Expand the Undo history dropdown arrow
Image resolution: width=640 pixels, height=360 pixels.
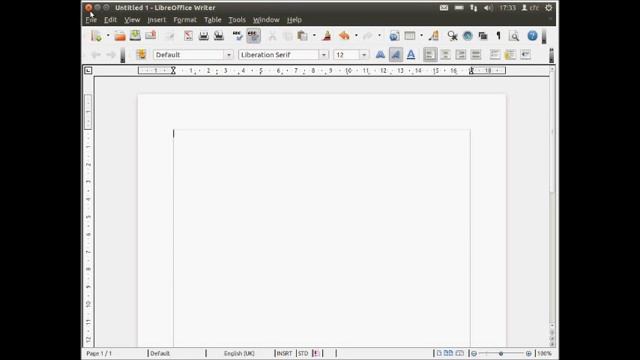pos(356,36)
